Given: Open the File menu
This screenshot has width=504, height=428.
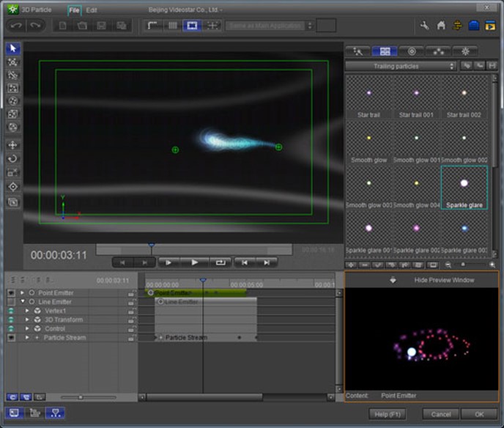Looking at the screenshot, I should pos(74,10).
